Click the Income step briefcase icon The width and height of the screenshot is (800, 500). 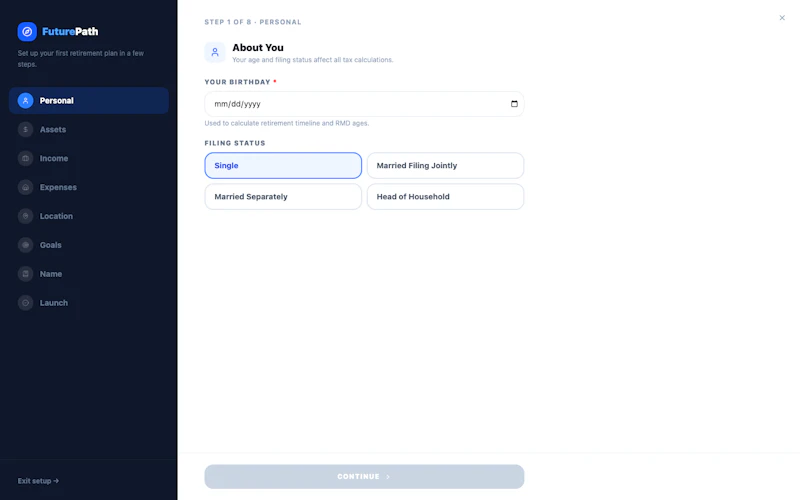[26, 158]
